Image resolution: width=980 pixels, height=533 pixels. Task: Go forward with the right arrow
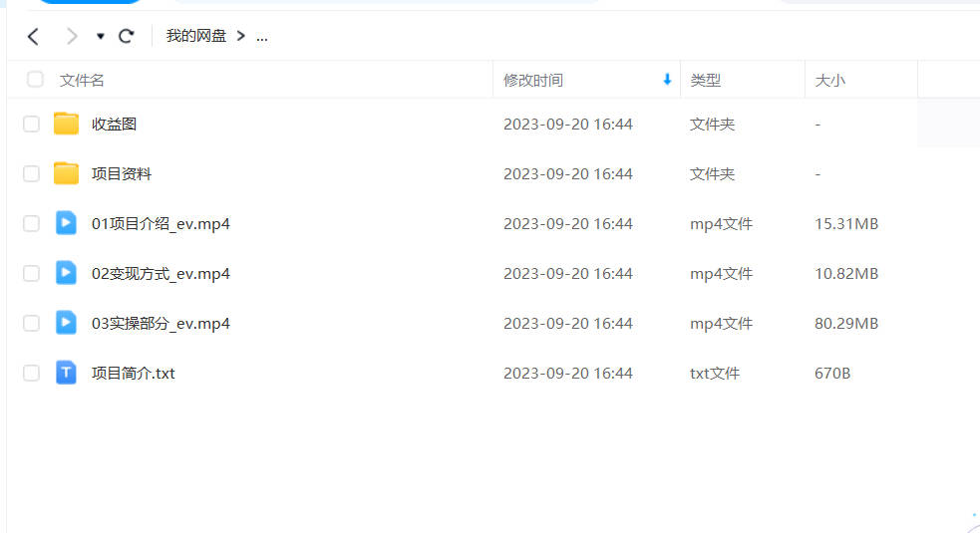coord(72,37)
